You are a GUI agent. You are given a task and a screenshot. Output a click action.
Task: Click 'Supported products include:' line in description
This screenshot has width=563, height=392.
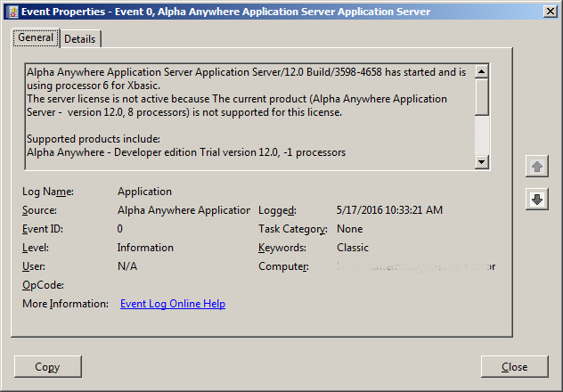[94, 139]
